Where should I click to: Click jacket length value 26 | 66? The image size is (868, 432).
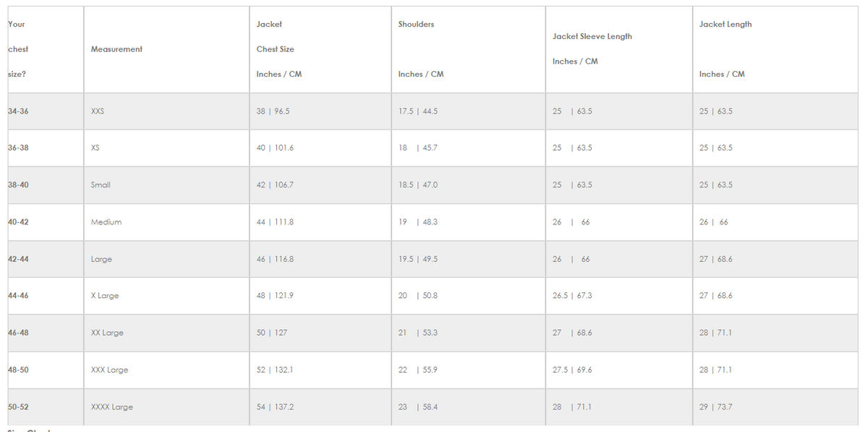point(713,222)
